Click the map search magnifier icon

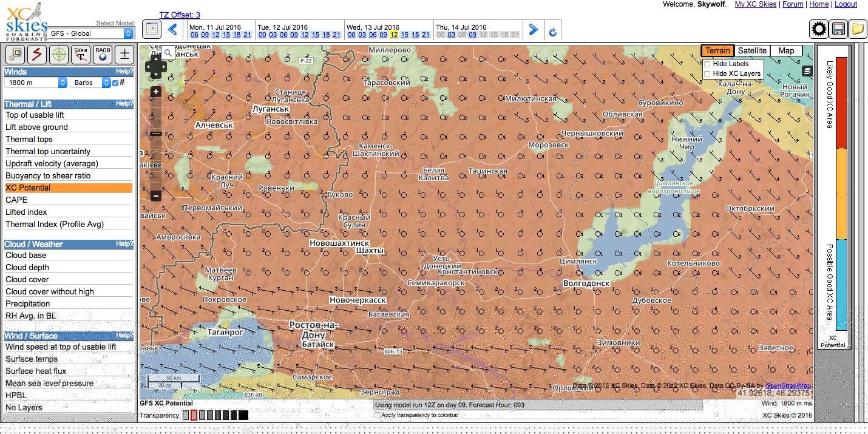coord(168,53)
